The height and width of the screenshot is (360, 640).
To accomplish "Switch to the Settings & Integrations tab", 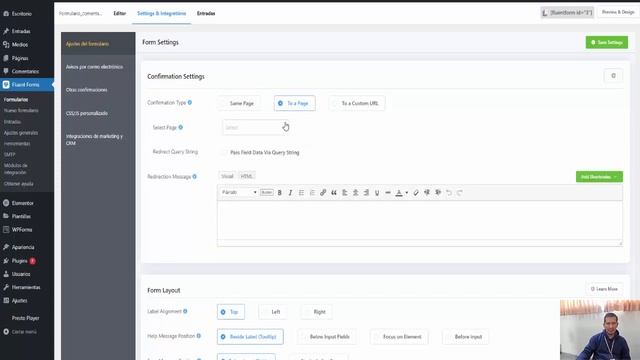I will click(x=162, y=13).
